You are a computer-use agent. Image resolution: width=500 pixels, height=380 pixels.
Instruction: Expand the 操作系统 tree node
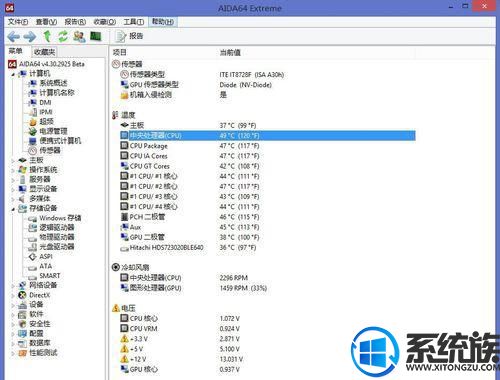(x=13, y=170)
